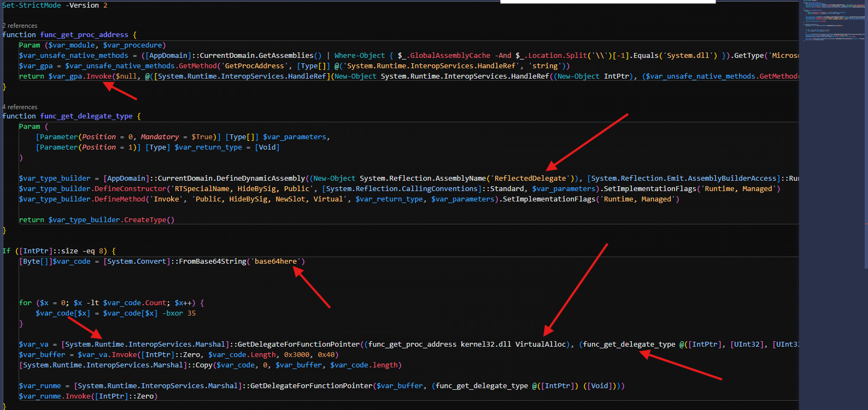Open the "2 references" CodeLens link
This screenshot has width=868, height=410.
point(20,26)
